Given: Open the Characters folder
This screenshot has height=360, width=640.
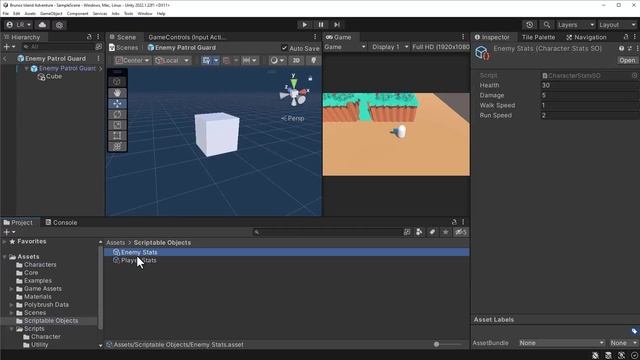Looking at the screenshot, I should coord(40,264).
